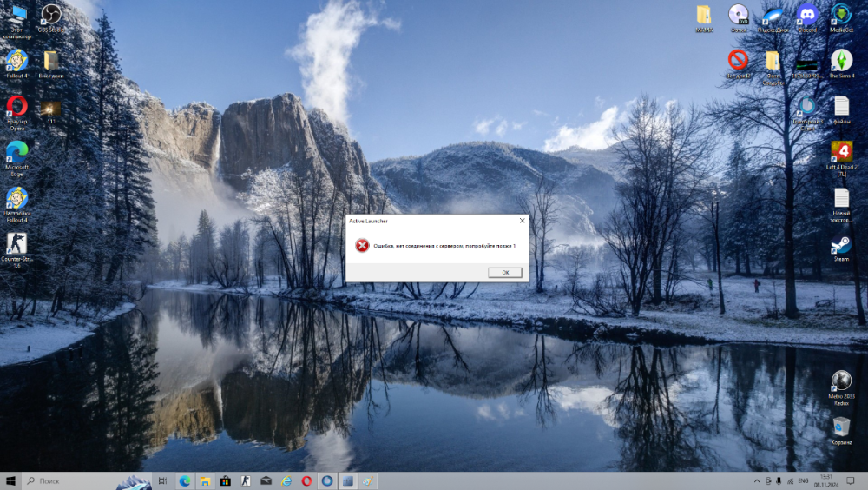Screen dimensions: 868x490
Task: Select the Metro 2033 Redux icon
Action: [x=841, y=381]
